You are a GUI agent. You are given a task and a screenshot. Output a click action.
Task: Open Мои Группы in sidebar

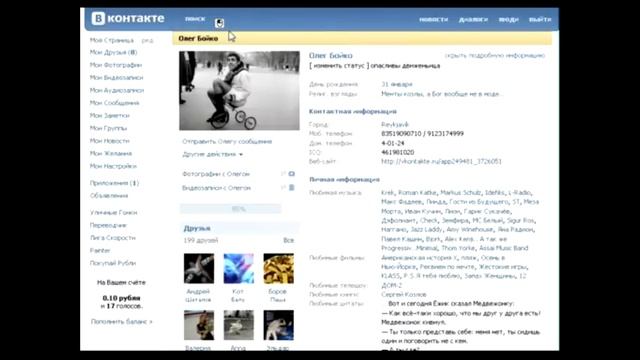click(x=109, y=128)
